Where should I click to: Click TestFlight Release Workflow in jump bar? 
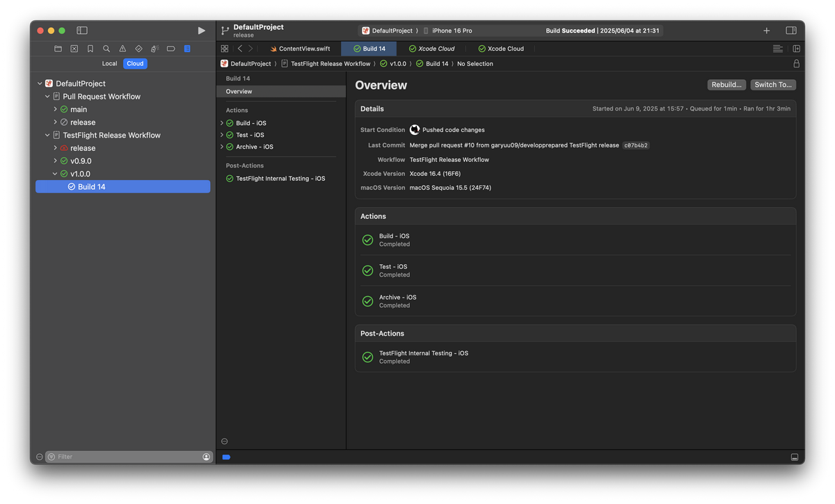(326, 64)
